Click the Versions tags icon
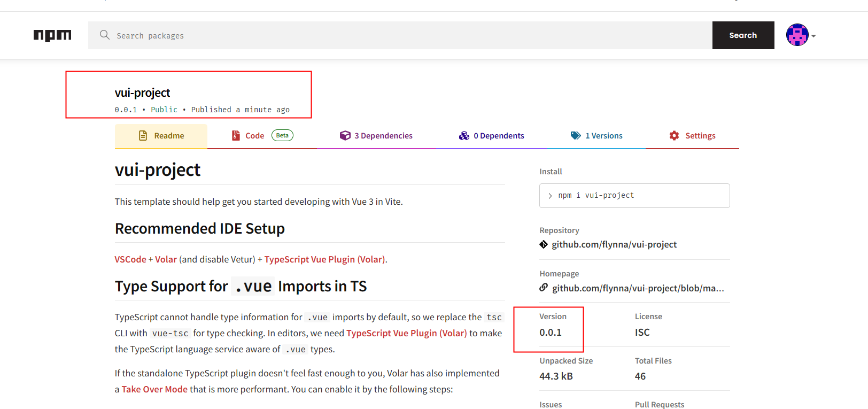 point(576,136)
